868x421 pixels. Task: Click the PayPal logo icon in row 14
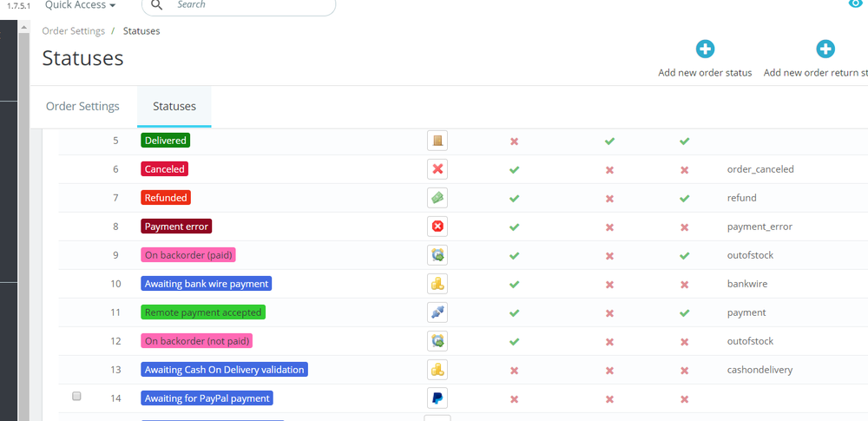pyautogui.click(x=437, y=398)
